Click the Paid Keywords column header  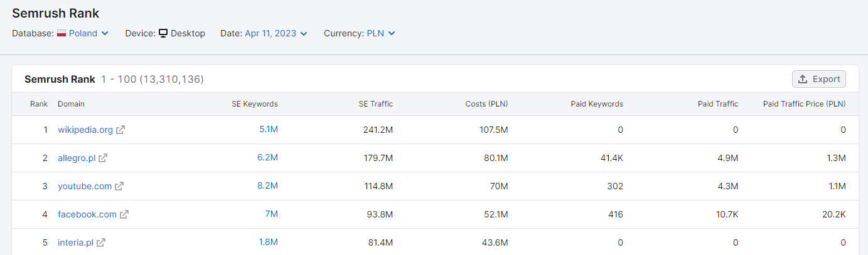597,104
